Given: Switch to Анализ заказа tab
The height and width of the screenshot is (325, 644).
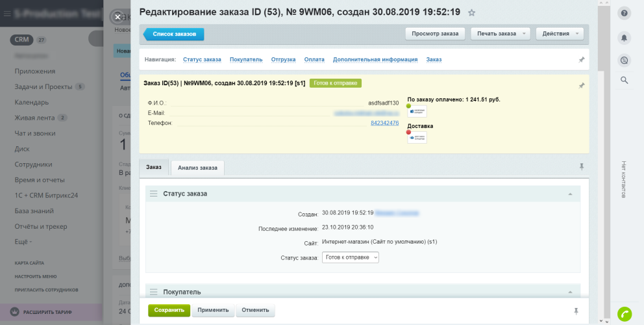Looking at the screenshot, I should [x=197, y=168].
